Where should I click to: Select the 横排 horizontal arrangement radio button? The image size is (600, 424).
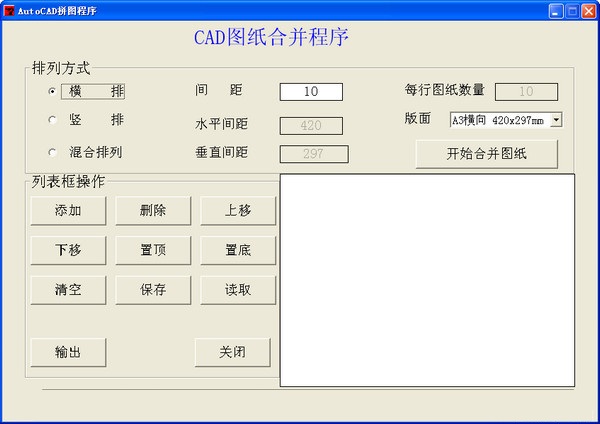point(53,91)
